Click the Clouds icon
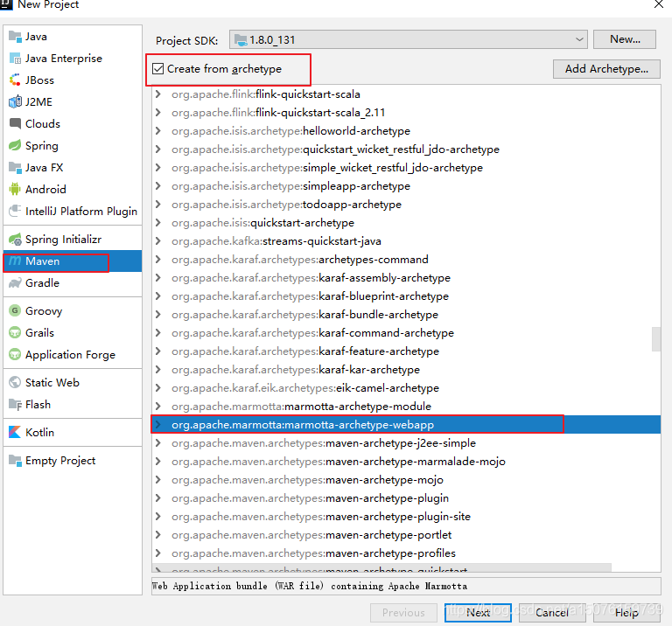This screenshot has width=672, height=626. tap(15, 124)
